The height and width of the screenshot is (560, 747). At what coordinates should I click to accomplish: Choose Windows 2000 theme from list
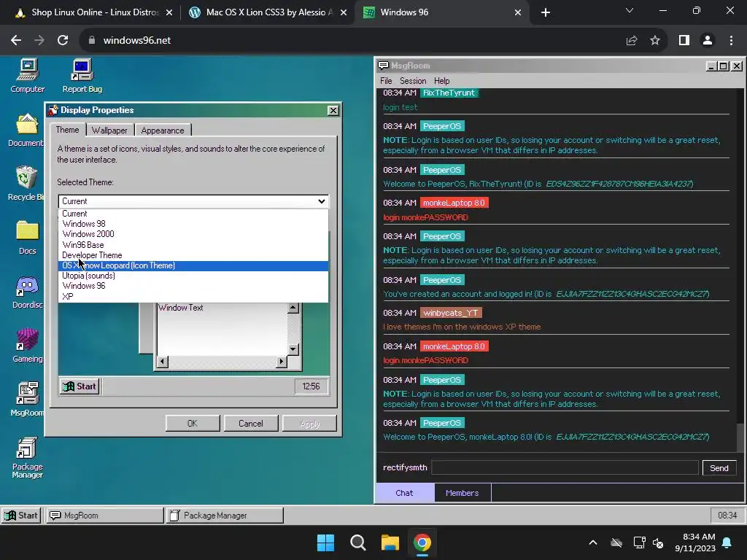pos(193,234)
